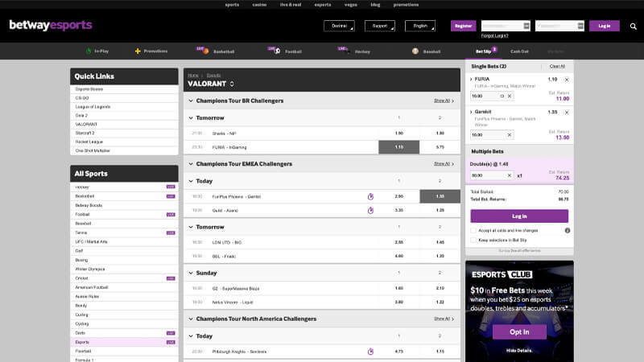
Task: Remove FURIA selection with its X icon
Action: tap(567, 80)
